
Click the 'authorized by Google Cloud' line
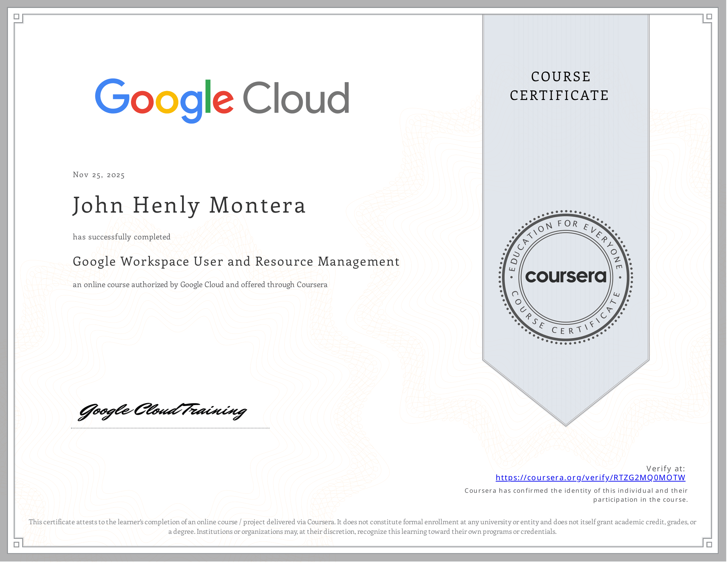(200, 285)
